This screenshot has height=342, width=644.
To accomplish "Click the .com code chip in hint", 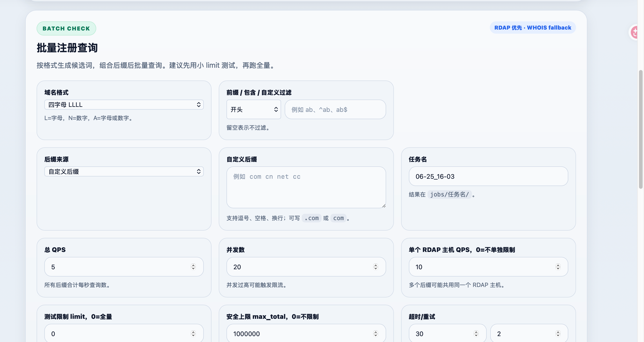I will pyautogui.click(x=312, y=218).
